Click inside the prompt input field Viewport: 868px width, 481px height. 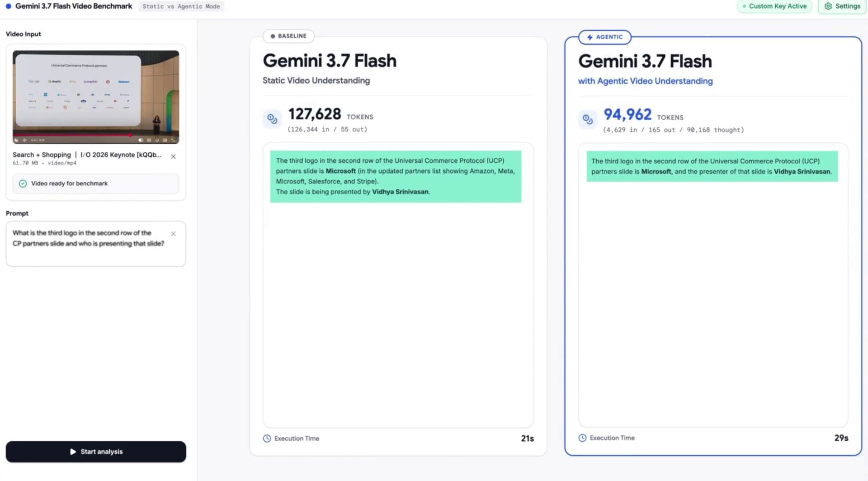[96, 244]
